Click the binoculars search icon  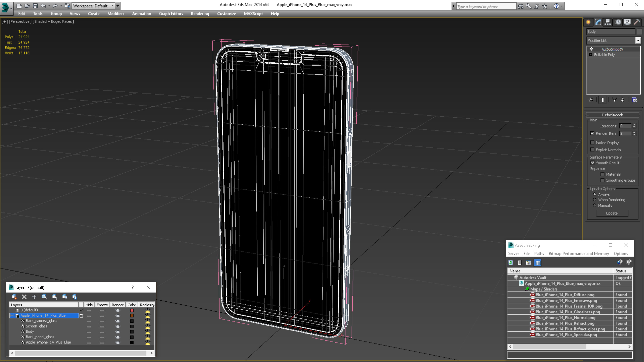point(521,6)
